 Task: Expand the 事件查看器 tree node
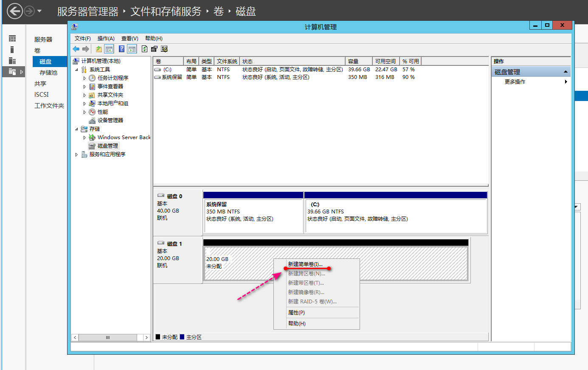tap(84, 87)
